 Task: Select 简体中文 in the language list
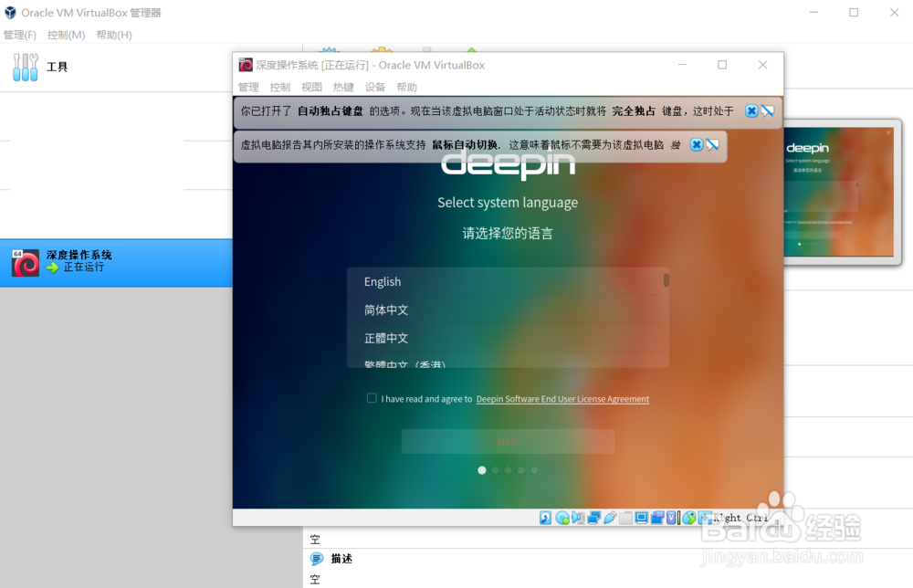tap(506, 310)
